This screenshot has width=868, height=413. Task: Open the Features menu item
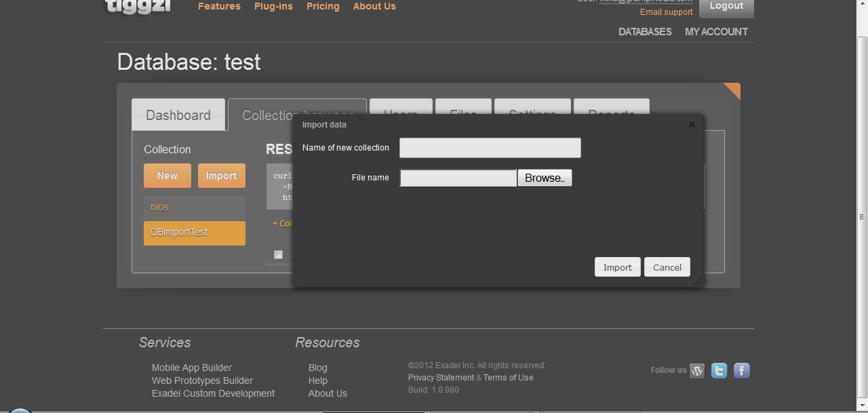pos(219,6)
